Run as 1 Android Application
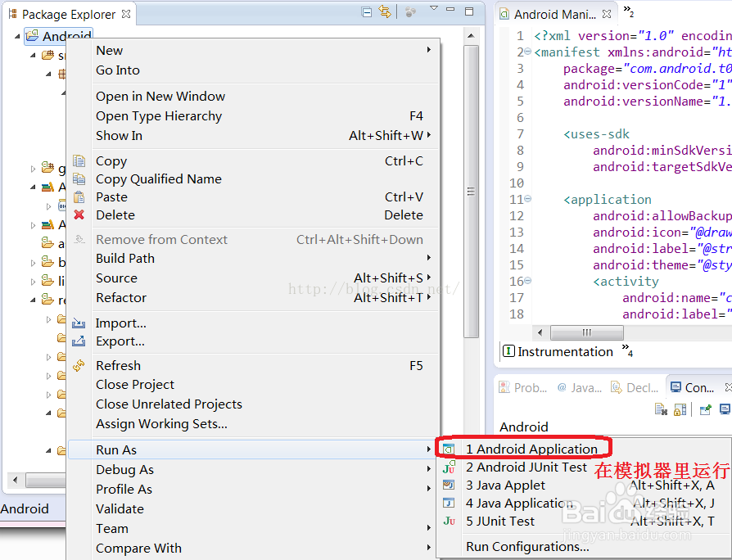 (584, 449)
